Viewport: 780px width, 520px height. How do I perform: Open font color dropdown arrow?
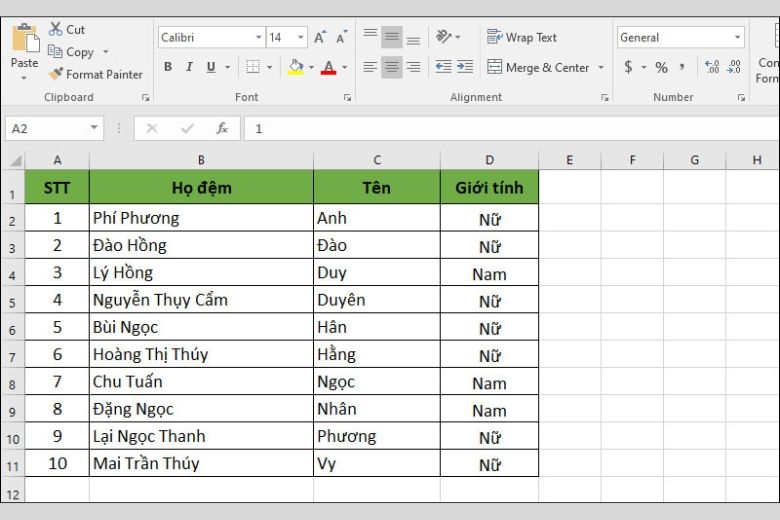point(344,67)
